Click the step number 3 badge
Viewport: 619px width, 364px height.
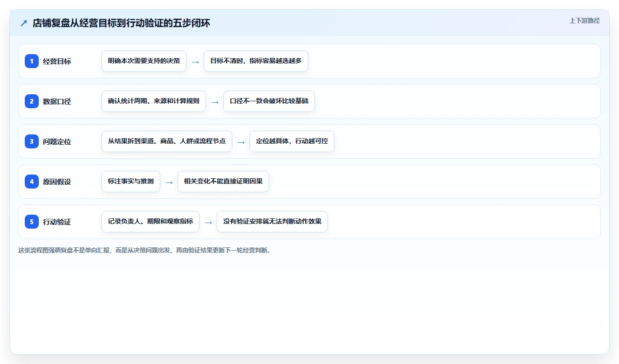(32, 141)
